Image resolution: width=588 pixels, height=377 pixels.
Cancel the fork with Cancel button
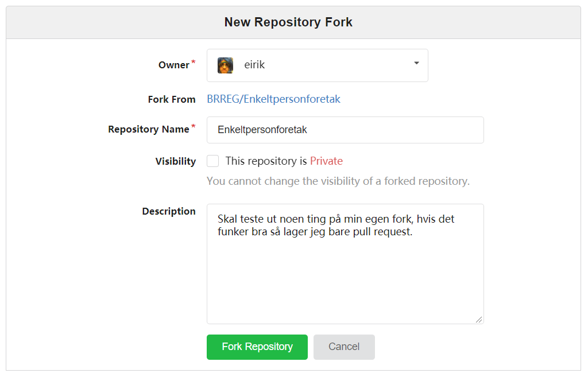pos(344,347)
